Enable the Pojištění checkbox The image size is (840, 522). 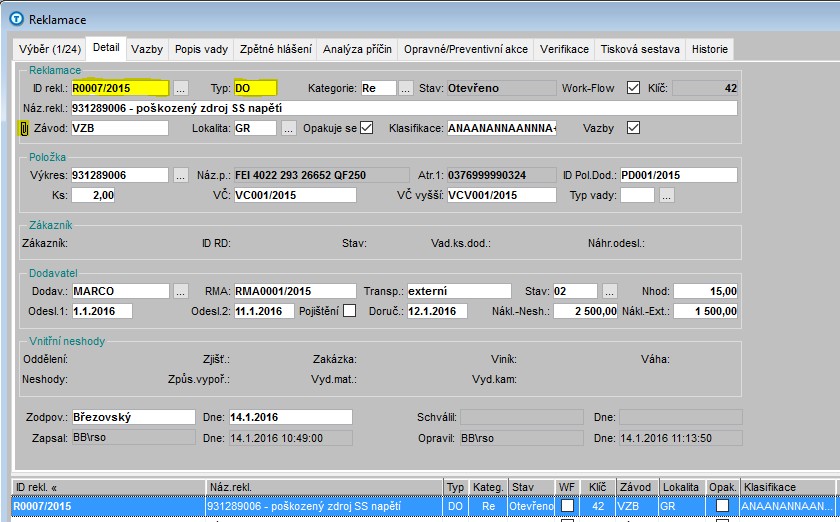pos(349,311)
